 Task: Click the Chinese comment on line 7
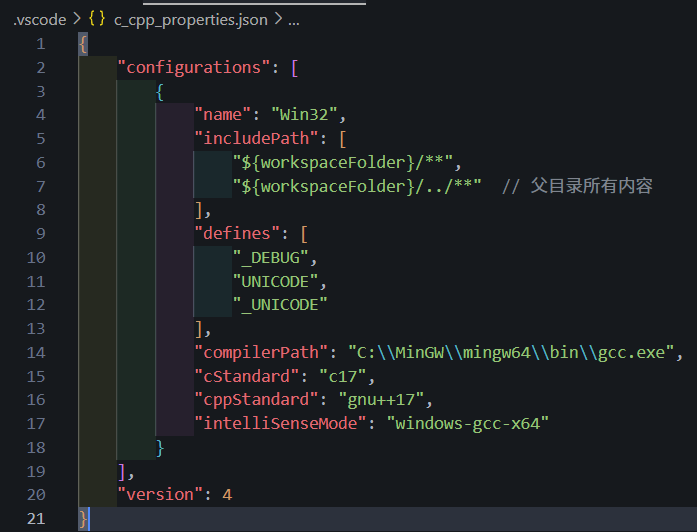577,186
